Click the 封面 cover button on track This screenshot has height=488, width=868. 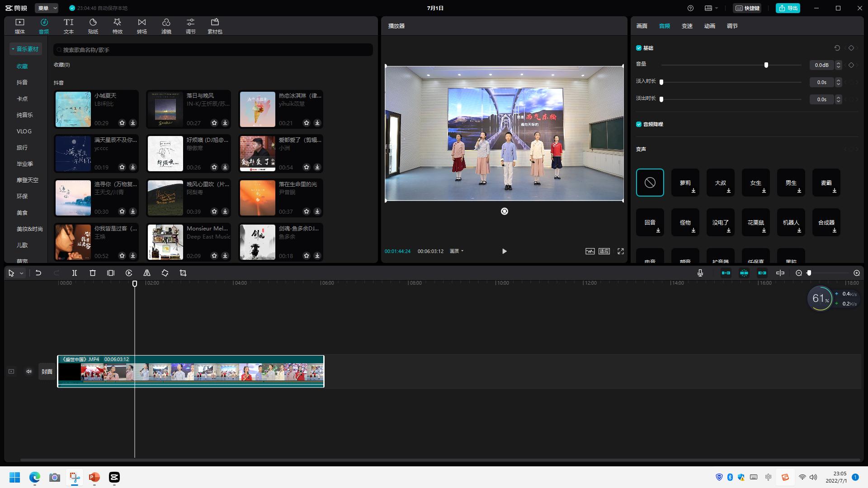[x=47, y=371]
